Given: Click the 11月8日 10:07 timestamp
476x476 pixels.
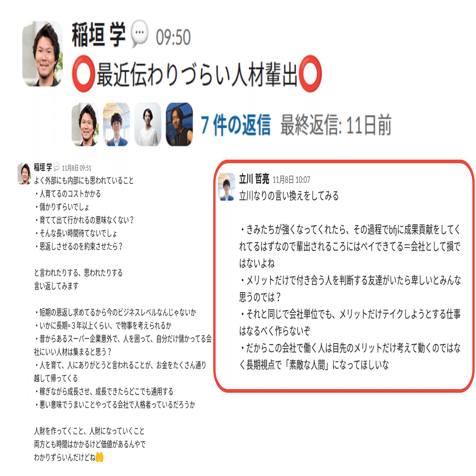Looking at the screenshot, I should (291, 180).
